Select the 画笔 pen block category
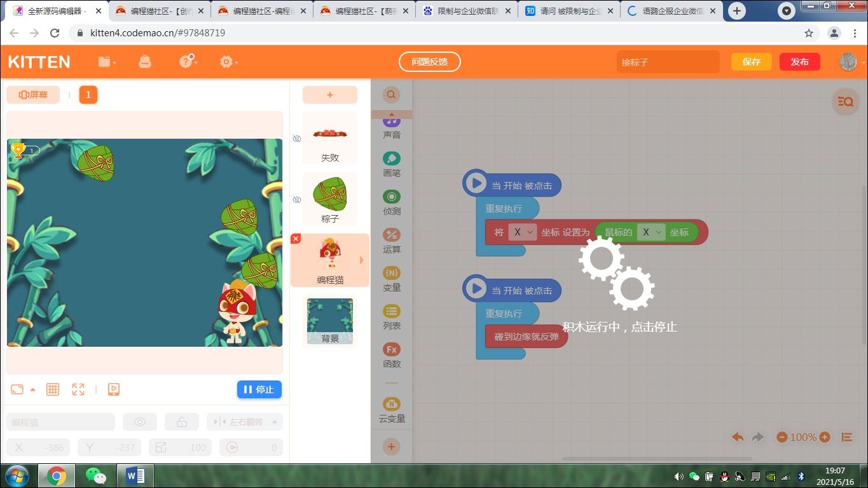Screen dimensions: 868x488 click(x=392, y=164)
